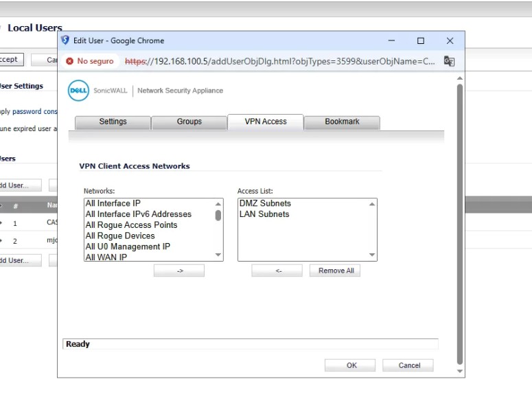Select 'All WAN IP' in Networks list
Screen dimensions: 532x414
click(106, 257)
